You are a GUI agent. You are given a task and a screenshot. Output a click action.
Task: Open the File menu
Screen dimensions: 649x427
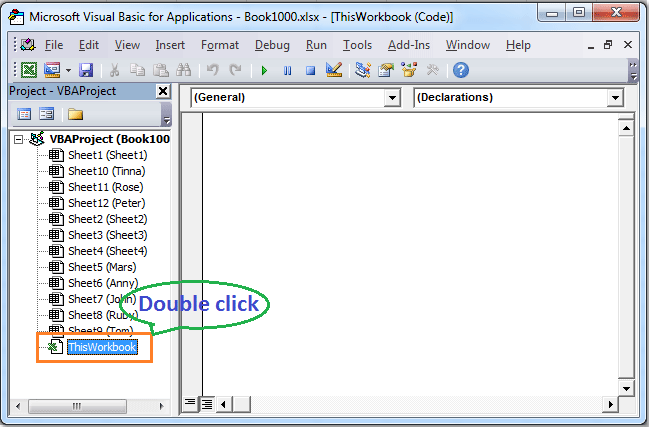pyautogui.click(x=54, y=45)
